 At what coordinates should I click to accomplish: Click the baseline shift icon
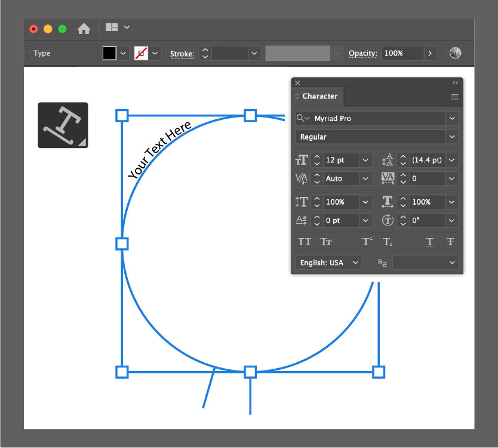[302, 220]
